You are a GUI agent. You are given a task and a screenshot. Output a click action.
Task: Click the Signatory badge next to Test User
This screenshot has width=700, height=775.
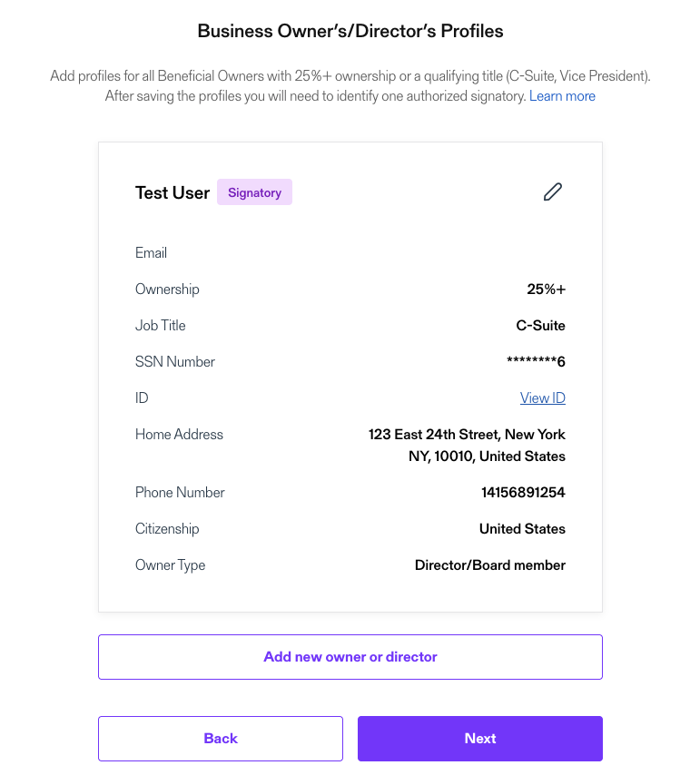[x=254, y=191]
